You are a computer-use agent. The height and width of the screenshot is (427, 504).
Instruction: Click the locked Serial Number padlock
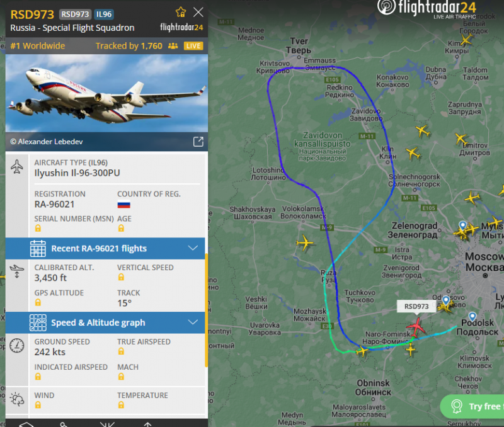point(38,228)
